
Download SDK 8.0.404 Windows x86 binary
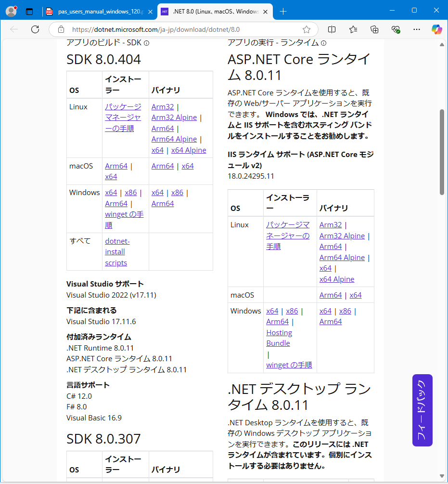pos(177,193)
